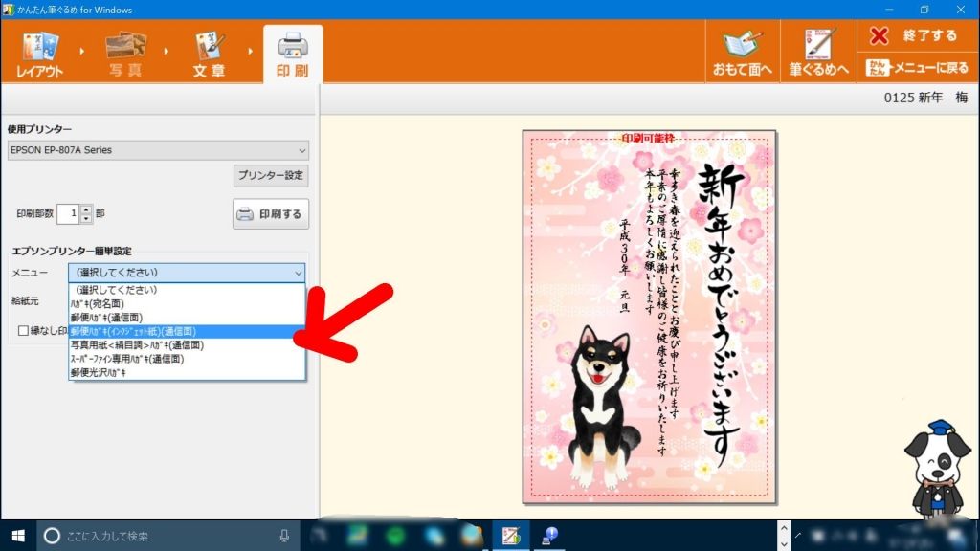Screen dimensions: 980x551
Task: Increase the 印刷部数 copies count
Action: [x=86, y=209]
